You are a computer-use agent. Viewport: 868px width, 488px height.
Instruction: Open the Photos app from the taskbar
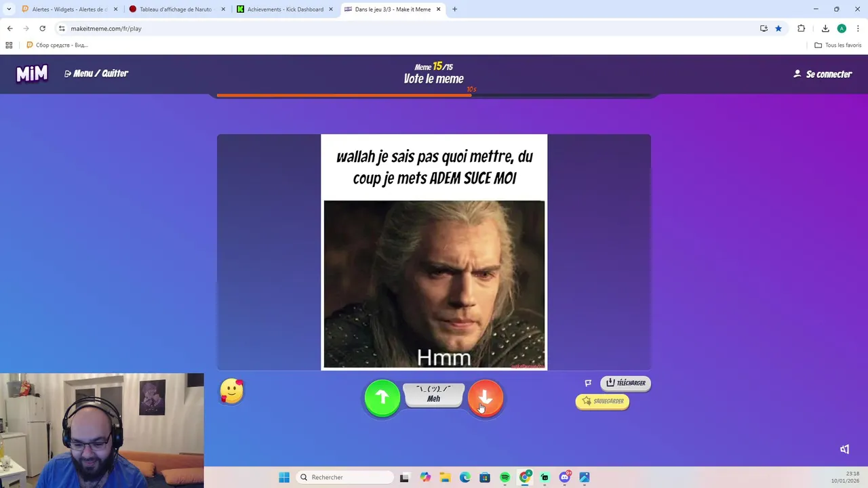[585, 477]
